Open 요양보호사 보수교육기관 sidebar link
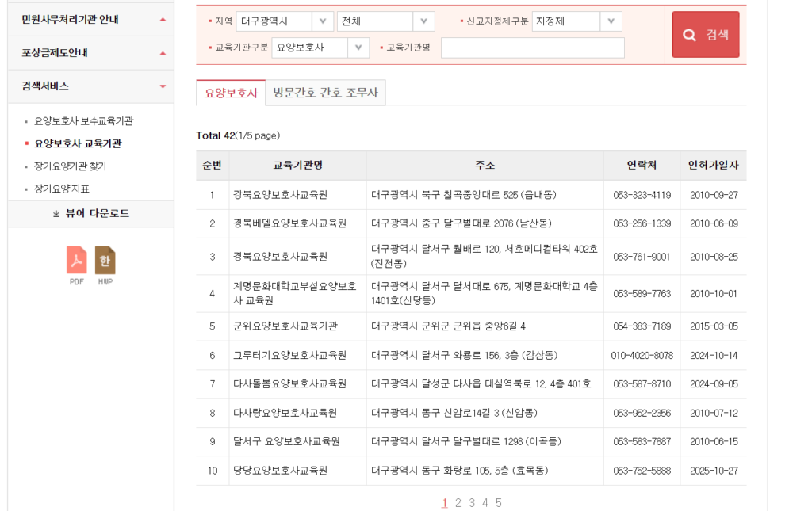812x511 pixels. pyautogui.click(x=83, y=121)
